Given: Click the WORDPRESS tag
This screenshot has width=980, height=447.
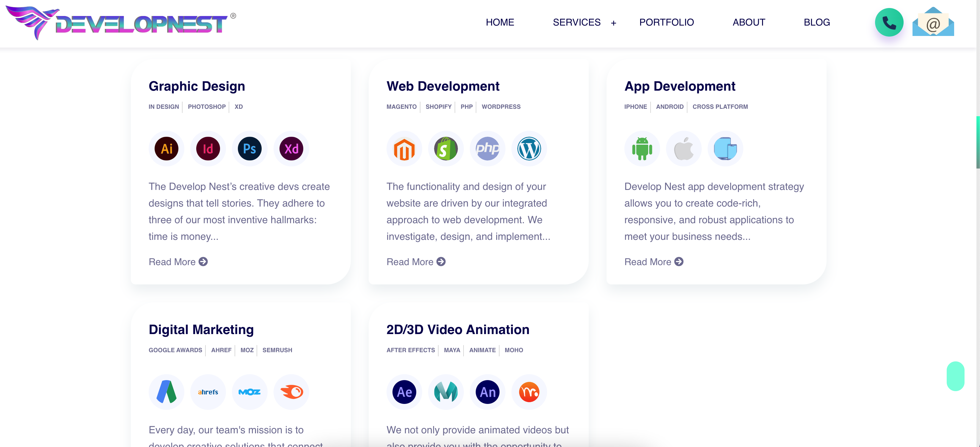Looking at the screenshot, I should pos(501,107).
